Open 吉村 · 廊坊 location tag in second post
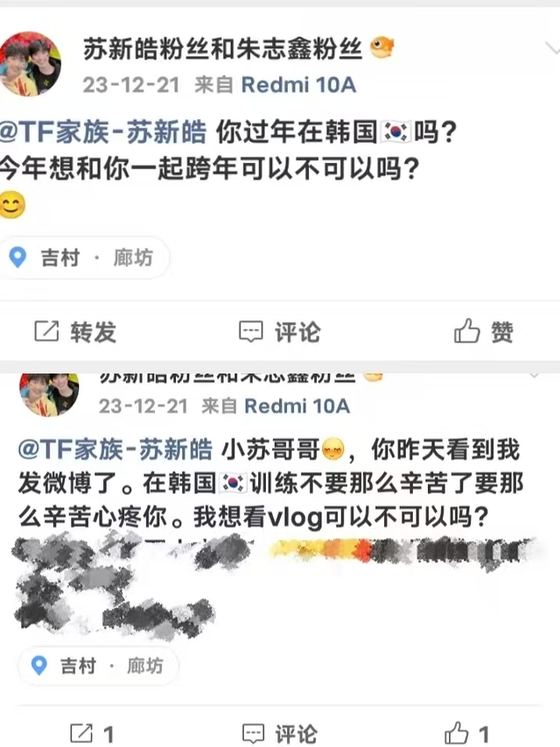The image size is (560, 747). (x=98, y=666)
